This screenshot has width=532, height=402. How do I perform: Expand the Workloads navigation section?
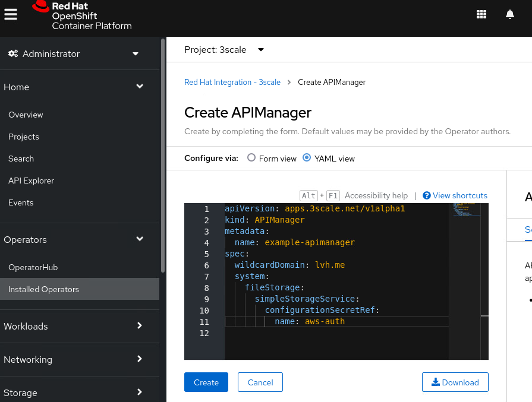[x=140, y=326]
